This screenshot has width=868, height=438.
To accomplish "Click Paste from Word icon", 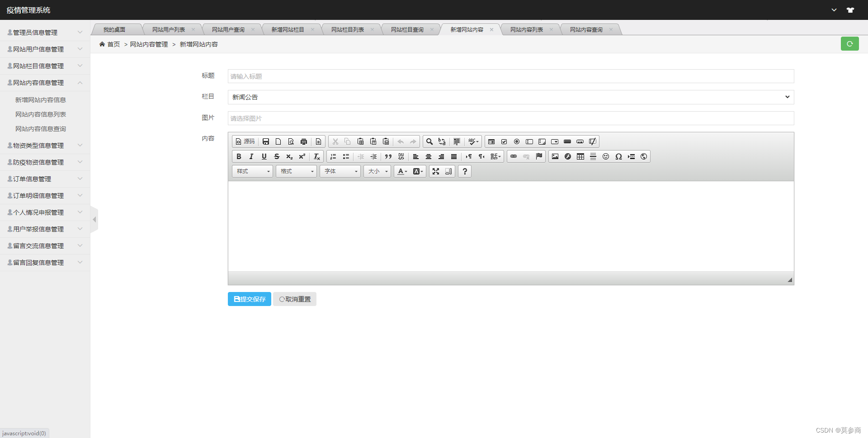I will tap(386, 141).
